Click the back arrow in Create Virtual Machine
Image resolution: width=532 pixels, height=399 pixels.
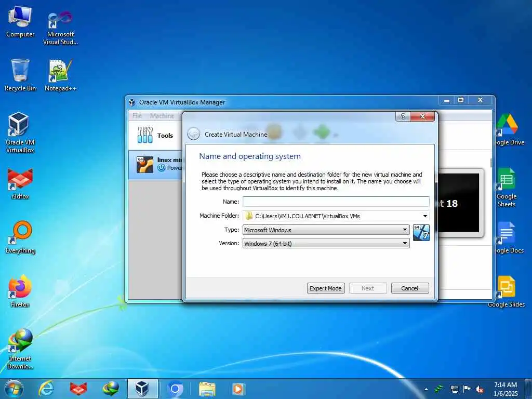(x=193, y=134)
